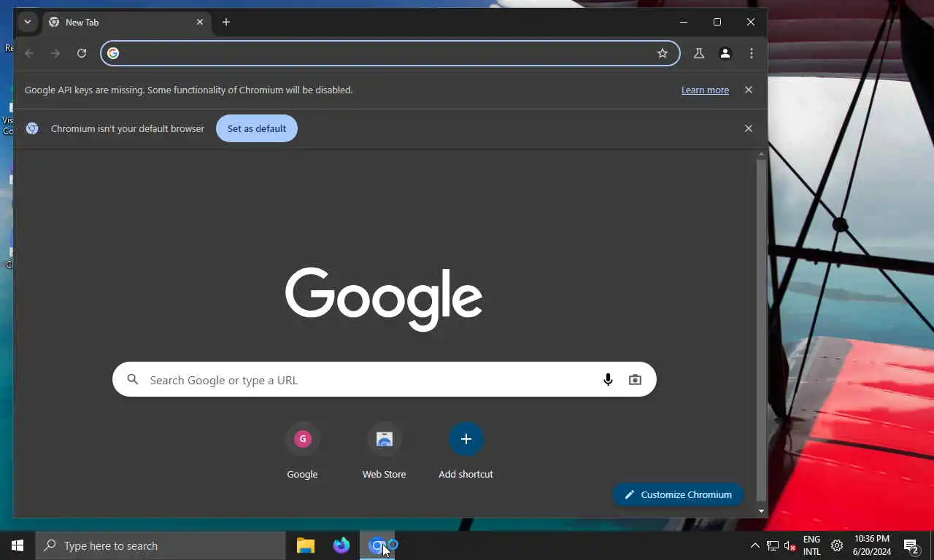Click Set as default button
This screenshot has height=560, width=934.
pos(257,128)
